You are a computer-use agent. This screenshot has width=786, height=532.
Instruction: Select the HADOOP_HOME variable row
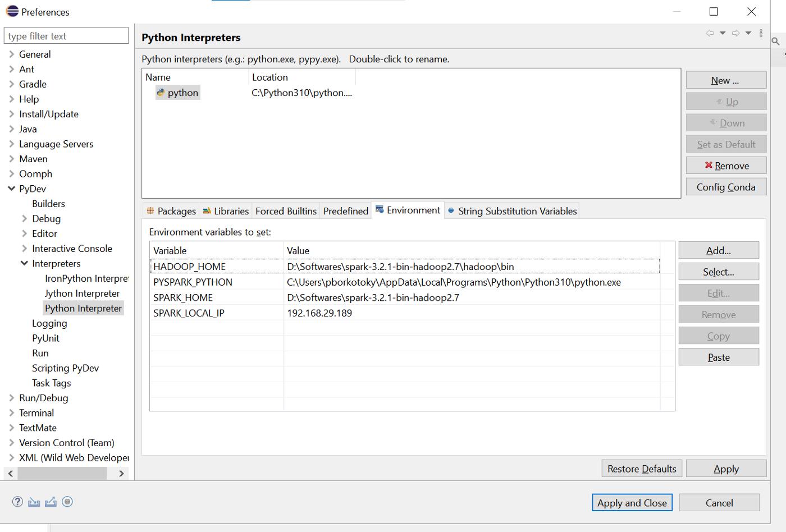tap(405, 267)
